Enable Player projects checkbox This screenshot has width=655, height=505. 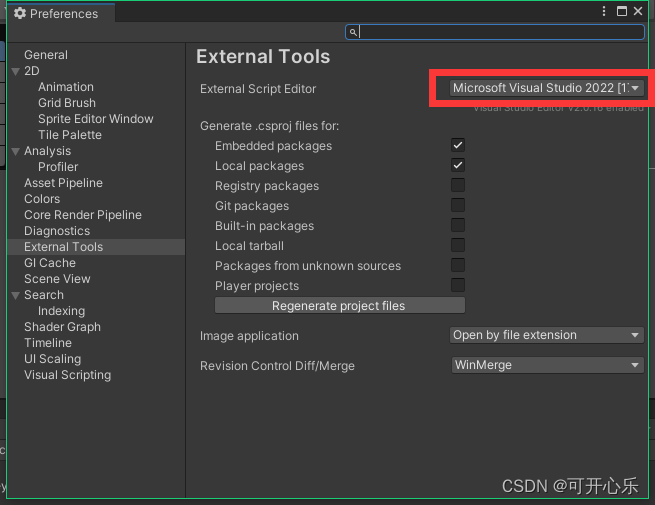458,286
